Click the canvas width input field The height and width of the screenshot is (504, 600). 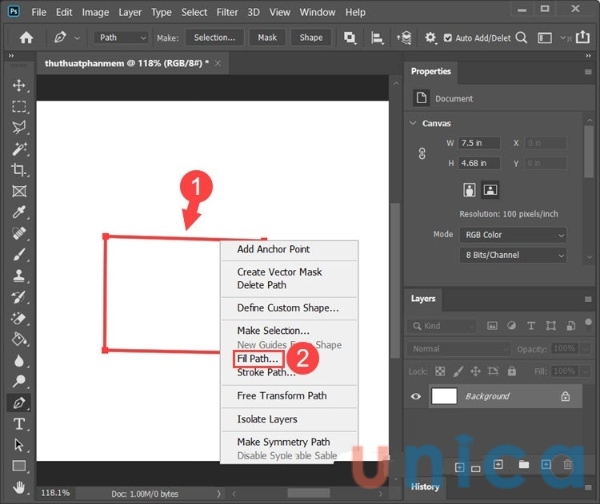click(x=477, y=143)
